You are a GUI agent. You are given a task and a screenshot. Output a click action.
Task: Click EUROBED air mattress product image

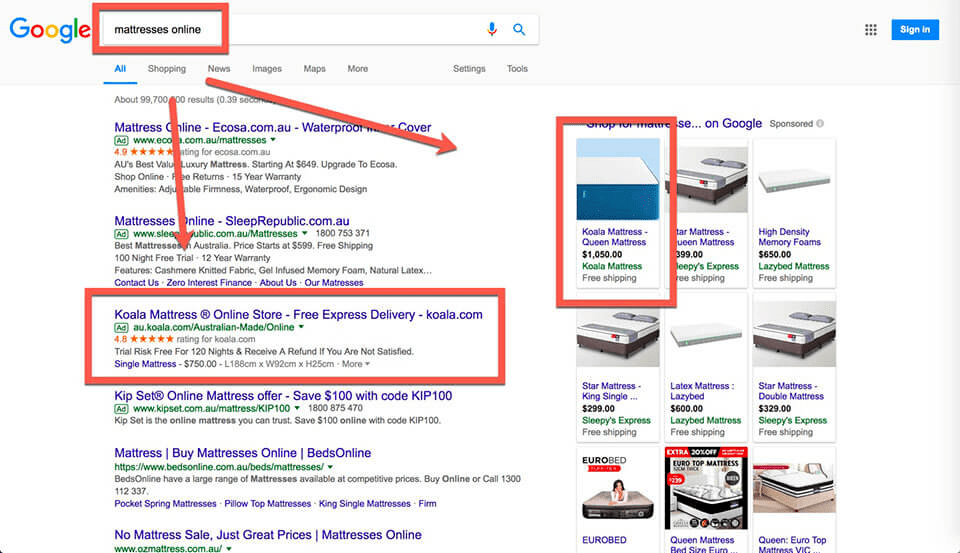(618, 488)
